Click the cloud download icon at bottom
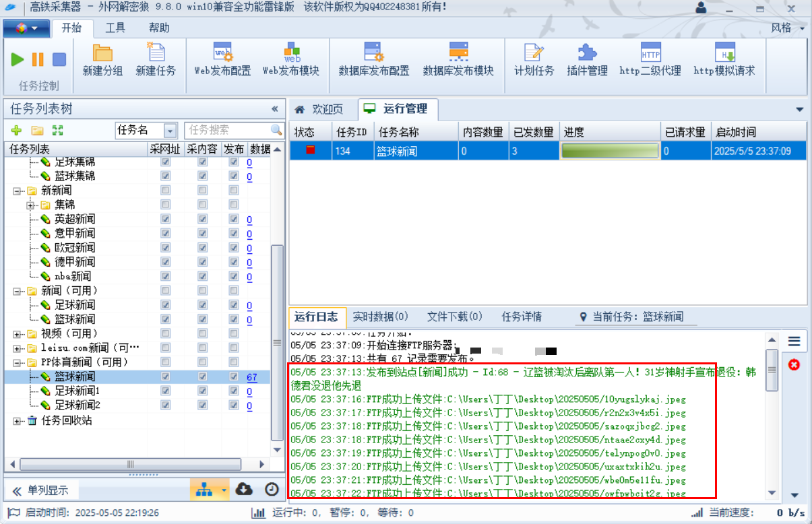This screenshot has height=524, width=812. click(x=244, y=490)
